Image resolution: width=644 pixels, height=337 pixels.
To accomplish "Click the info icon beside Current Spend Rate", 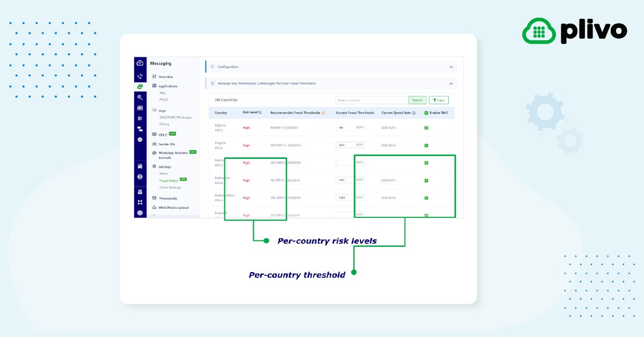I will pyautogui.click(x=414, y=113).
